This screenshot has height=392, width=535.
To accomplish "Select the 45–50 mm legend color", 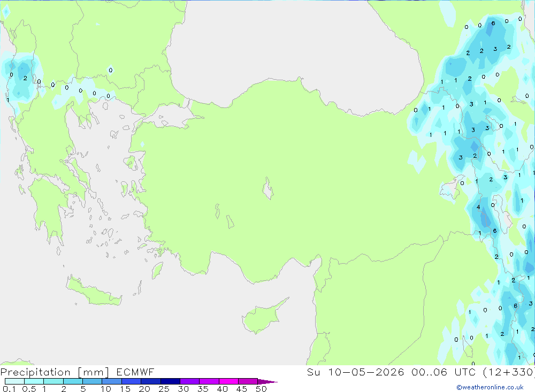I will coord(248,381).
